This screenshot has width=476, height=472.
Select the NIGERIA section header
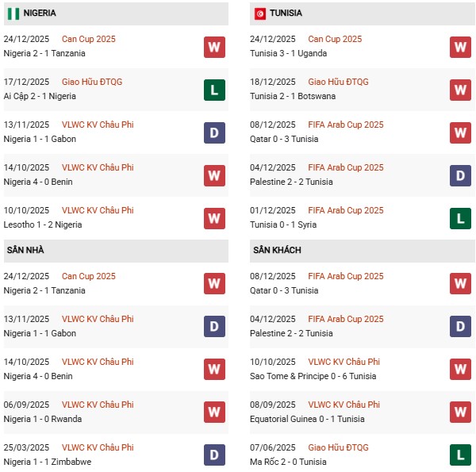(x=40, y=13)
